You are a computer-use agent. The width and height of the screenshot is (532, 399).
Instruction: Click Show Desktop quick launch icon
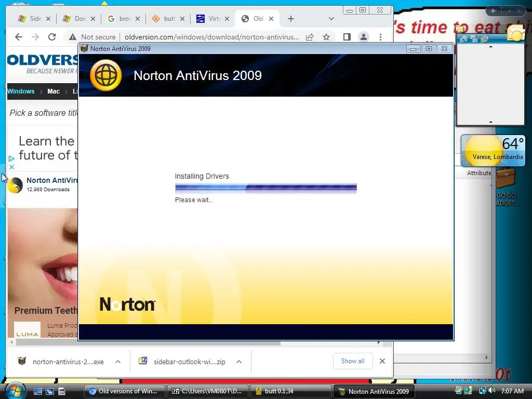click(37, 391)
